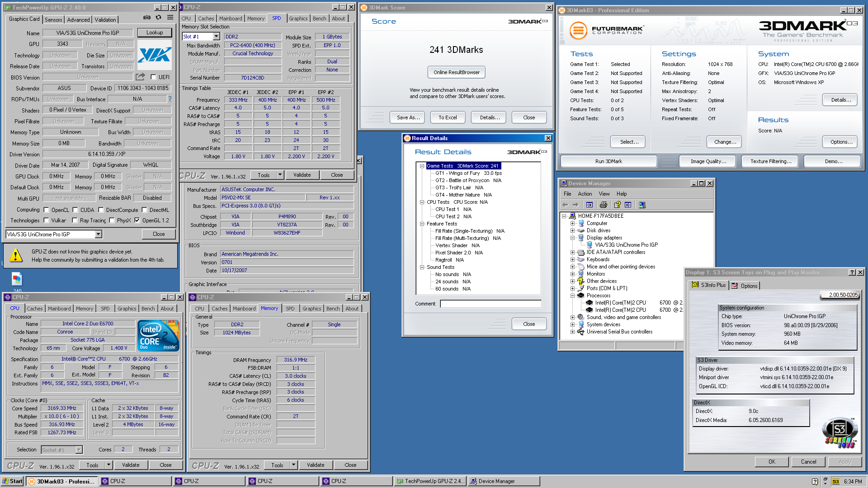Screen dimensions: 868x488
Task: Click the warning triangle icon in the GPU-Z notice
Action: pos(16,255)
